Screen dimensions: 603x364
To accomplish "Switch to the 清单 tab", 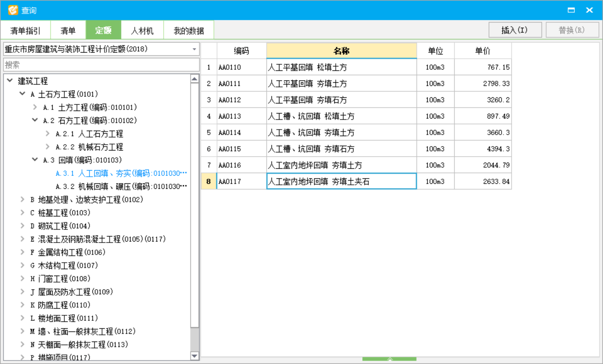I will pos(68,30).
